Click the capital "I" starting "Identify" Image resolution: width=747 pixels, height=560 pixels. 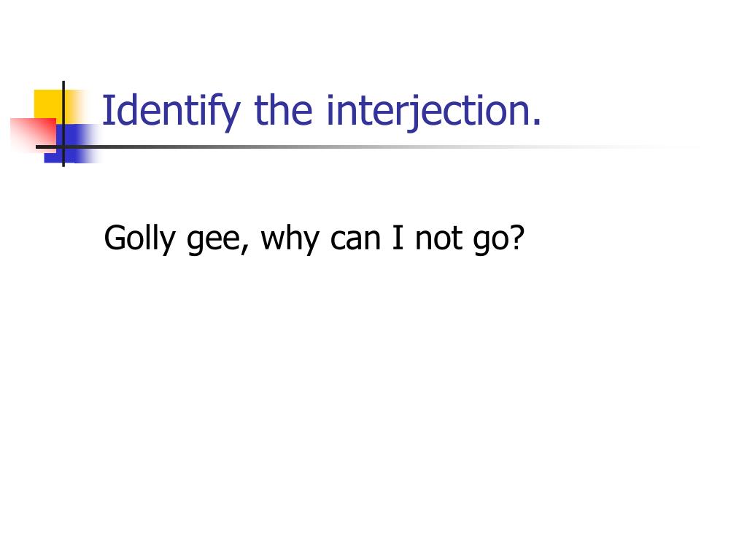(x=108, y=110)
